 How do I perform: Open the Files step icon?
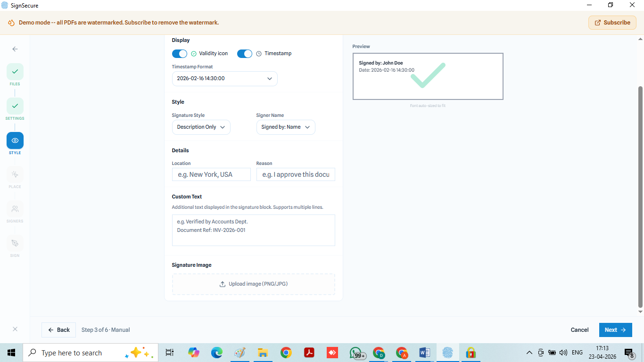pos(15,72)
